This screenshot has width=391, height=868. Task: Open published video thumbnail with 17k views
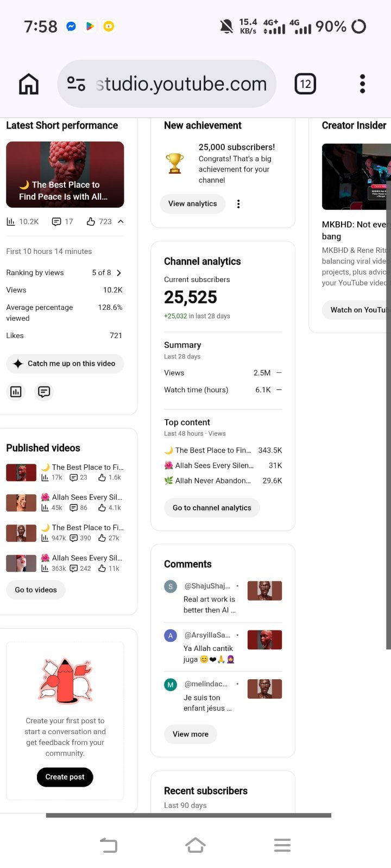pos(21,473)
